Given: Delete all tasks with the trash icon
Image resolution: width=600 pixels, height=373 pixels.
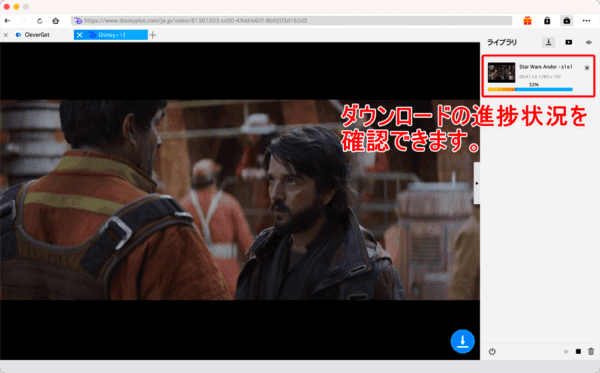Looking at the screenshot, I should 591,351.
